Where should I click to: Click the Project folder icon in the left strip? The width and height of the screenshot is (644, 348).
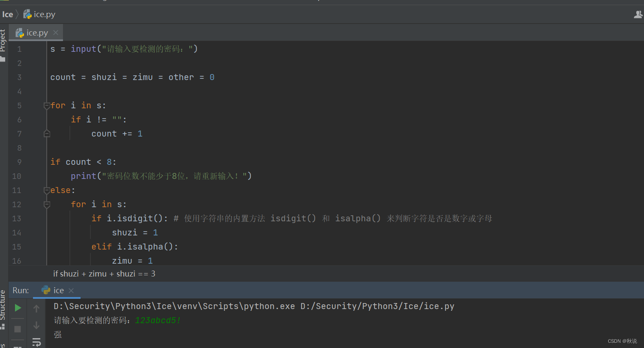[3, 59]
